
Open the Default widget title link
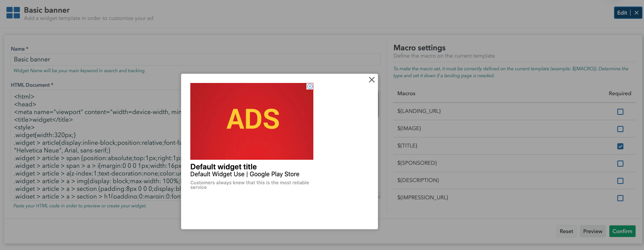(223, 167)
